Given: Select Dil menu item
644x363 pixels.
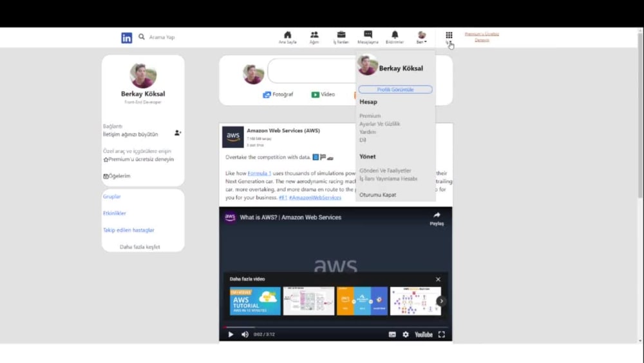Looking at the screenshot, I should click(363, 140).
